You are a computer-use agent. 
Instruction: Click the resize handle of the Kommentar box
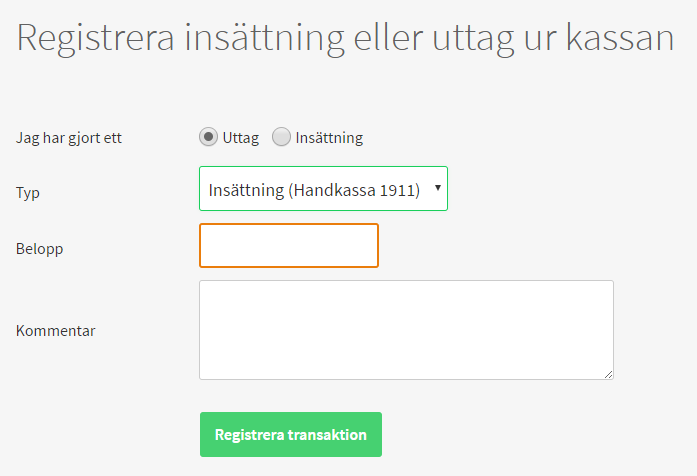(608, 374)
